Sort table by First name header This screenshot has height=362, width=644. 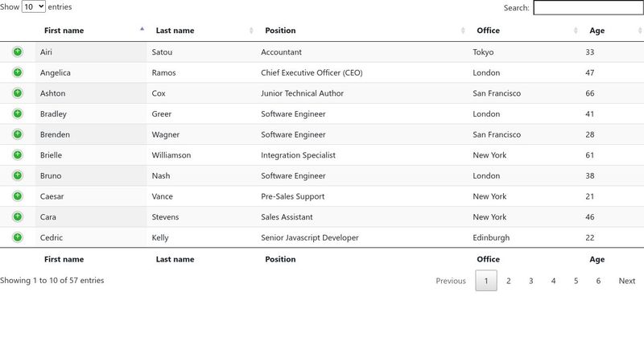64,31
